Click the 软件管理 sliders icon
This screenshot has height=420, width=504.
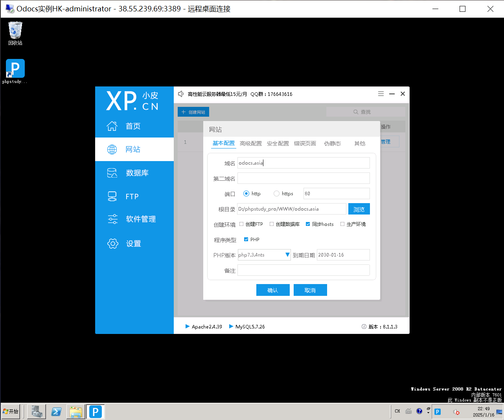112,219
